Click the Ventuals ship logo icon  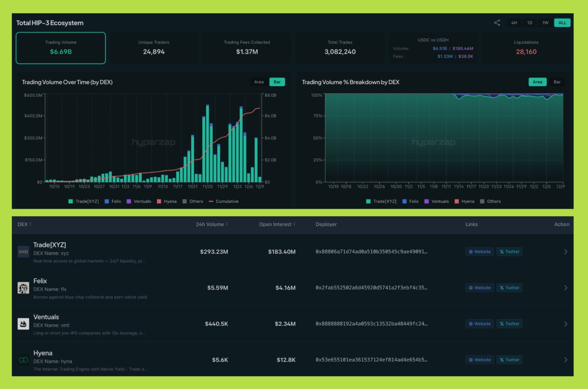23,324
